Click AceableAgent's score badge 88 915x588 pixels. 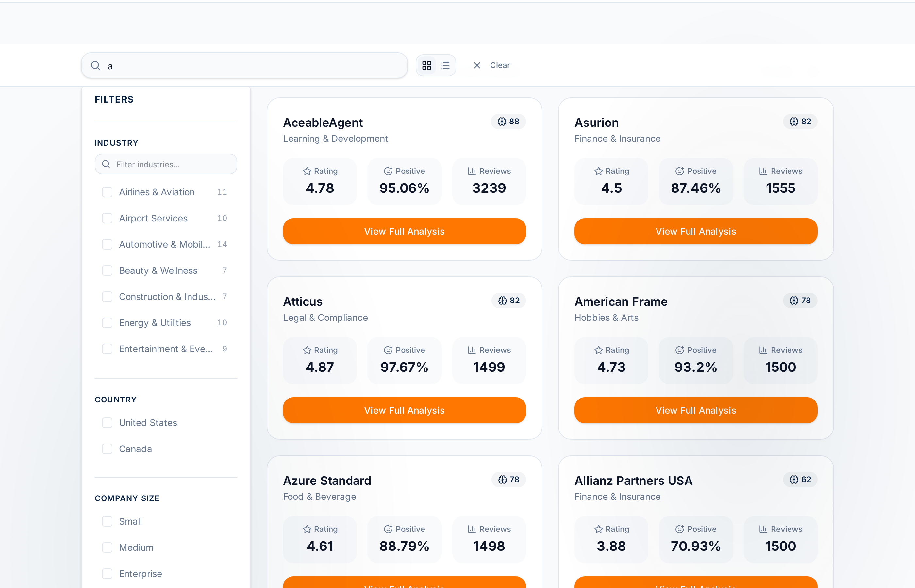508,122
